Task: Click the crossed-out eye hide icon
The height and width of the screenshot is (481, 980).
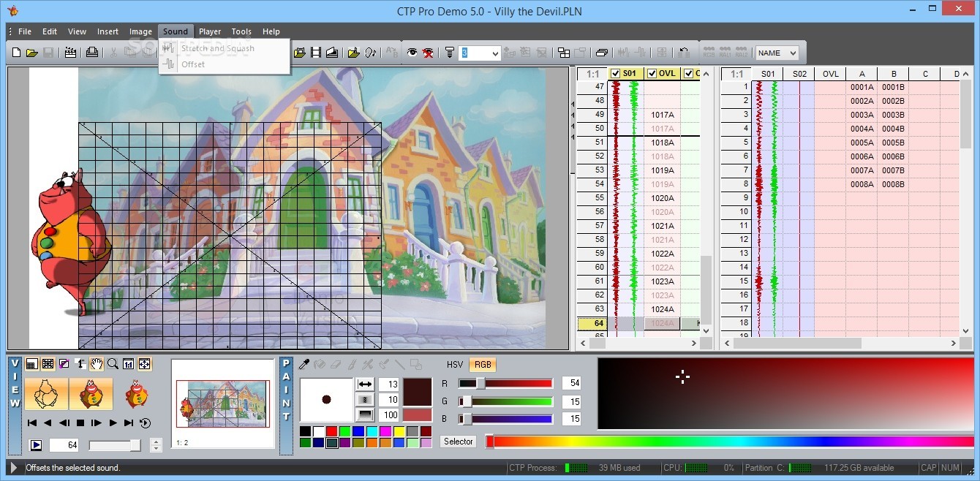Action: click(x=429, y=53)
